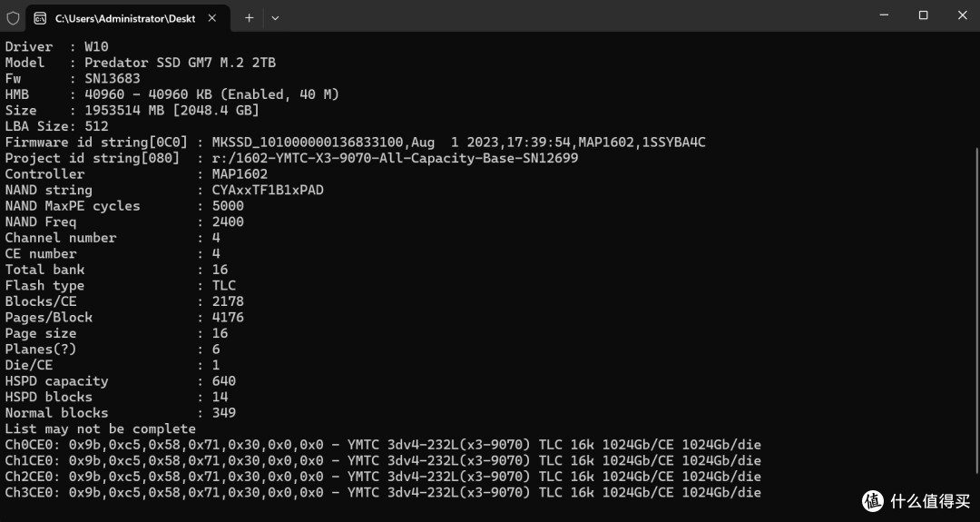Click the Normal blocks value 349
Screen dimensions: 980x522
pos(224,413)
